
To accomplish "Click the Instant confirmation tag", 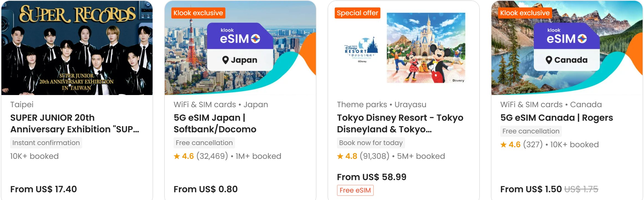I will point(46,143).
